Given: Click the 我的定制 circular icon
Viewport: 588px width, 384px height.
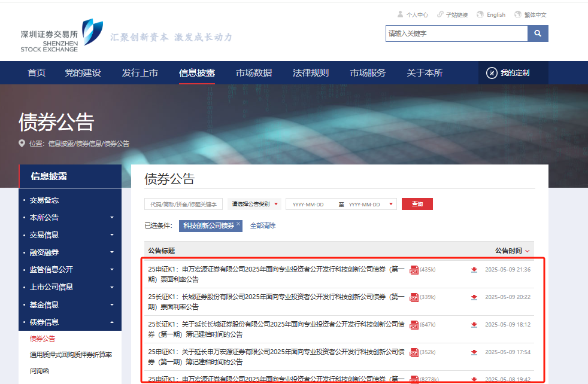Looking at the screenshot, I should click(492, 72).
